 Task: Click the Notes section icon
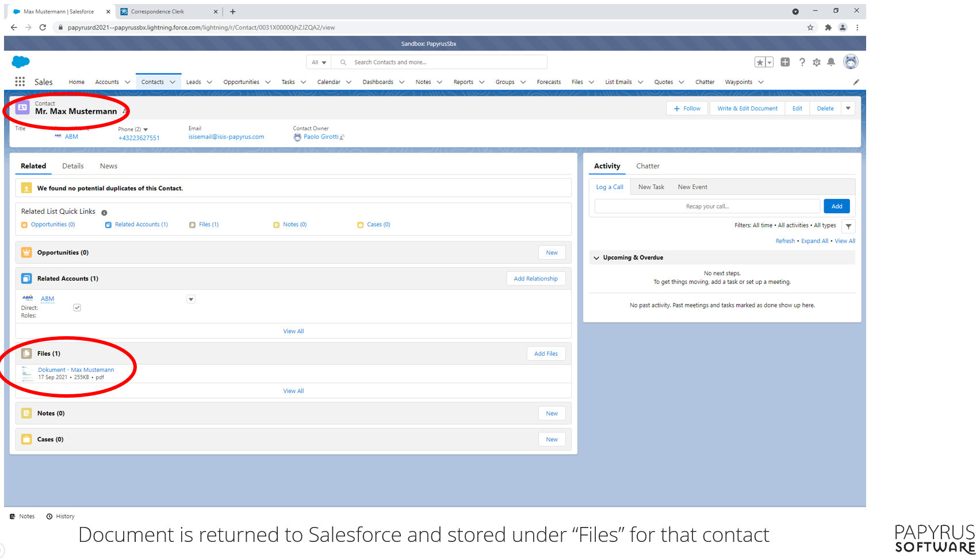click(26, 413)
